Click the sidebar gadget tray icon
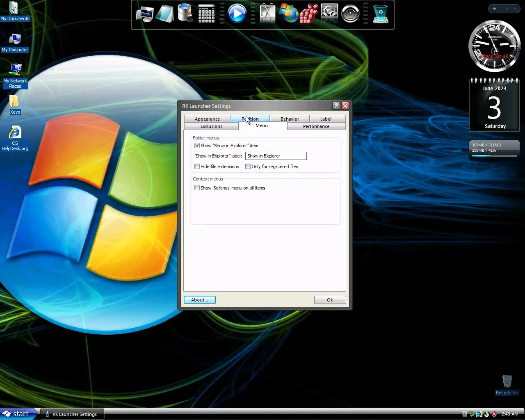Image resolution: width=525 pixels, height=420 pixels. click(x=479, y=414)
